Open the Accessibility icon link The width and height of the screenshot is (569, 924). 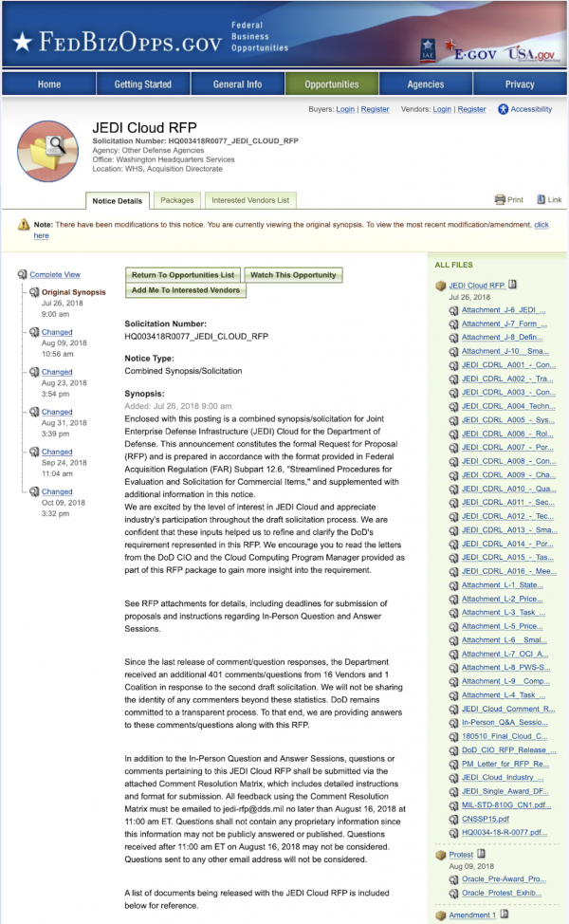503,109
